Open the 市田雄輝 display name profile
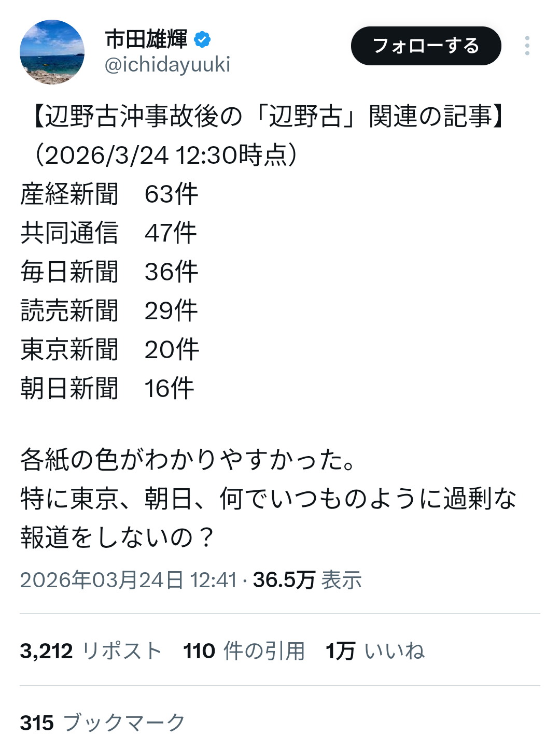Screen dimensions: 560x736 [146, 39]
